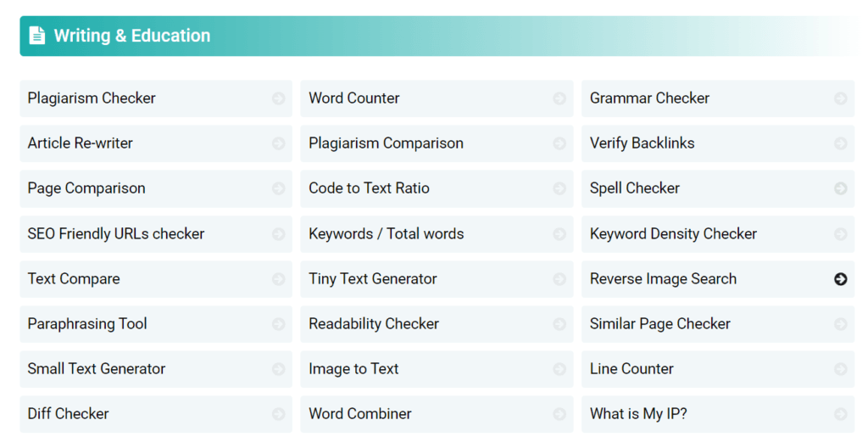Click the arrow icon beside Diff Checker
868x448 pixels.
(x=278, y=414)
